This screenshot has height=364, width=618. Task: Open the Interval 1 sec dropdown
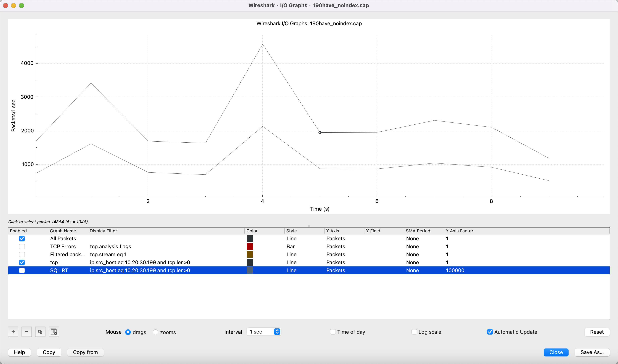coord(264,332)
